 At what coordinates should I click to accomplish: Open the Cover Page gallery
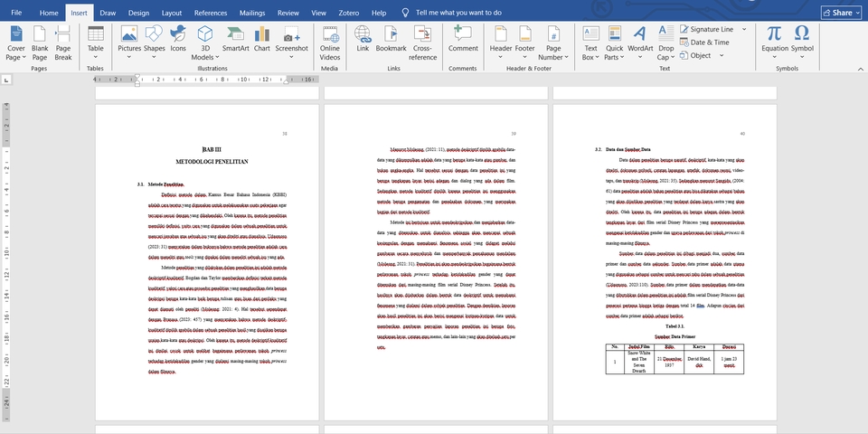(x=16, y=43)
